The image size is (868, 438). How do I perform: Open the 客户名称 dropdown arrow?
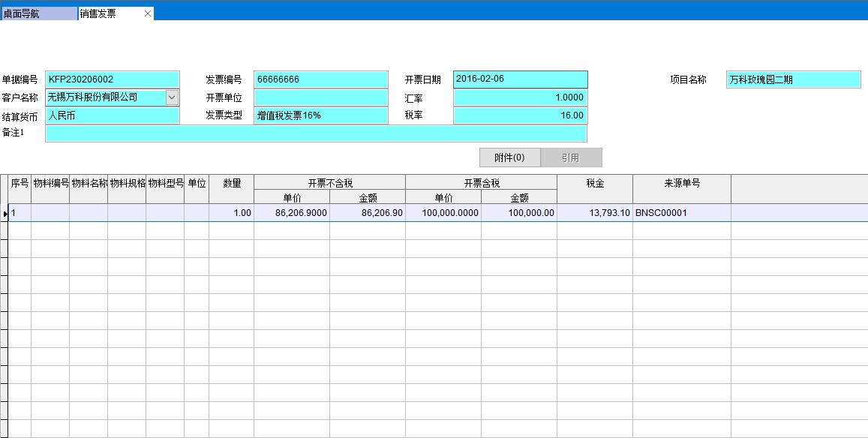coord(172,97)
